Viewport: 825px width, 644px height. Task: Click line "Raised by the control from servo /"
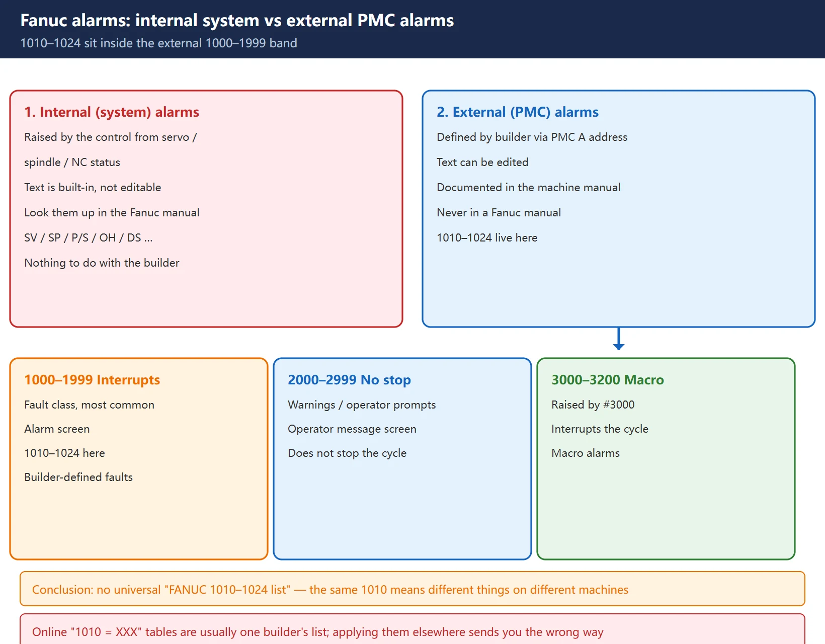tap(111, 137)
